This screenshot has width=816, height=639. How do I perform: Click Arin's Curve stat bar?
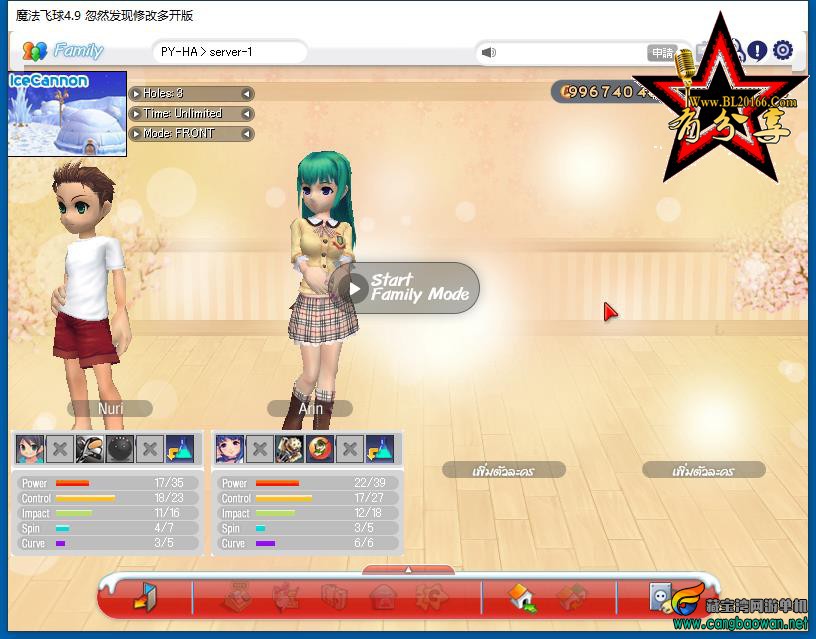pos(265,543)
